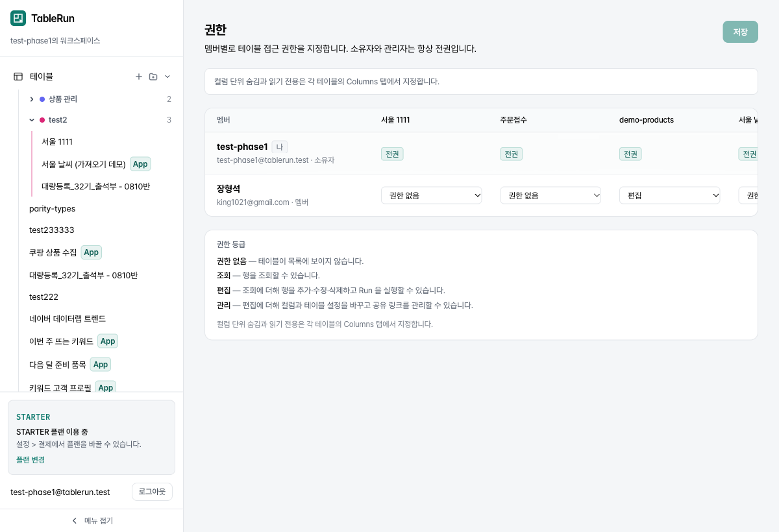Click the 로그아웃 button

(152, 492)
